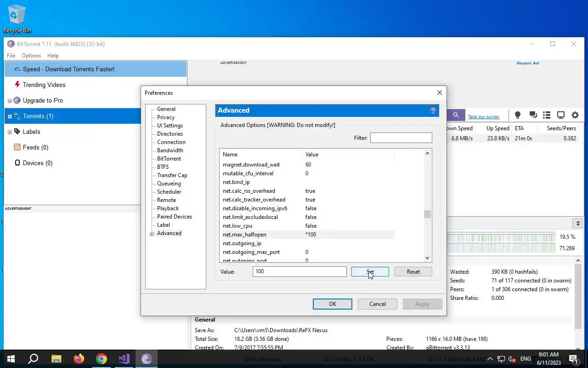The image size is (588, 368).
Task: Click the BitTorrent taskbar icon
Action: 147,359
